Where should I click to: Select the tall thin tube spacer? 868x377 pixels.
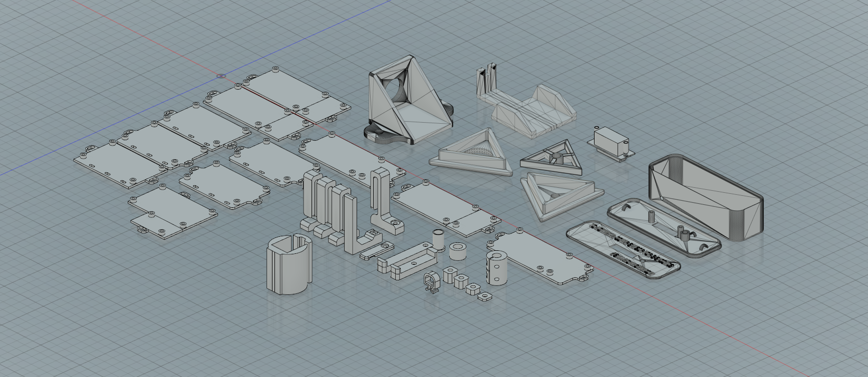[x=438, y=241]
